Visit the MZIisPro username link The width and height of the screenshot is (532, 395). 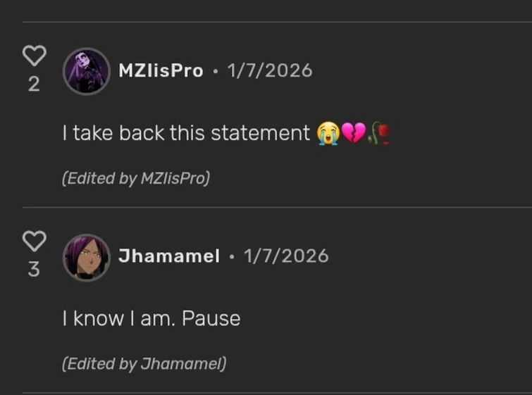coord(161,70)
